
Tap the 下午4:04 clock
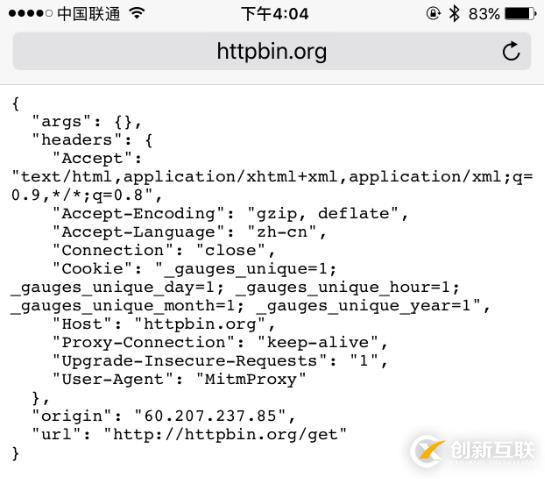tap(275, 14)
